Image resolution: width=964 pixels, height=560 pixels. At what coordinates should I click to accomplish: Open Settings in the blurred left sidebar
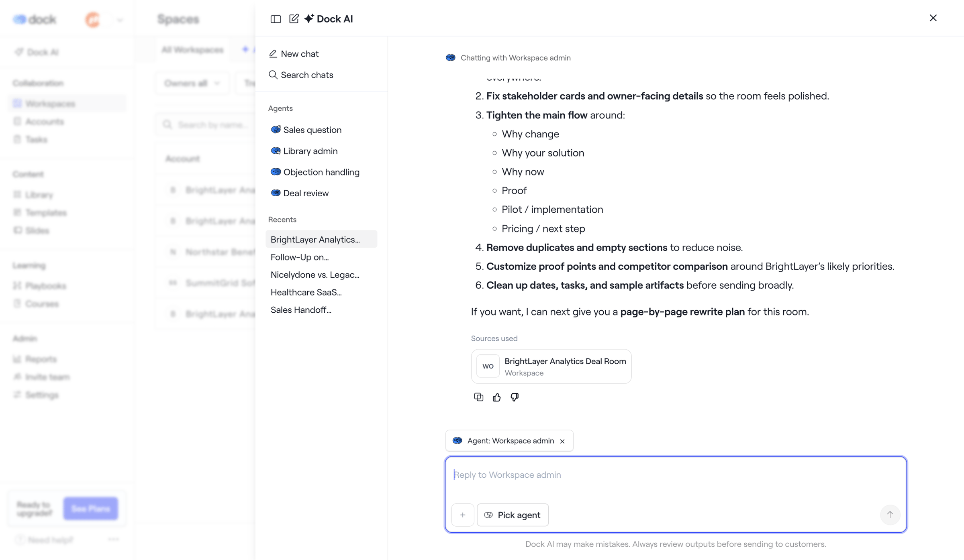(42, 395)
